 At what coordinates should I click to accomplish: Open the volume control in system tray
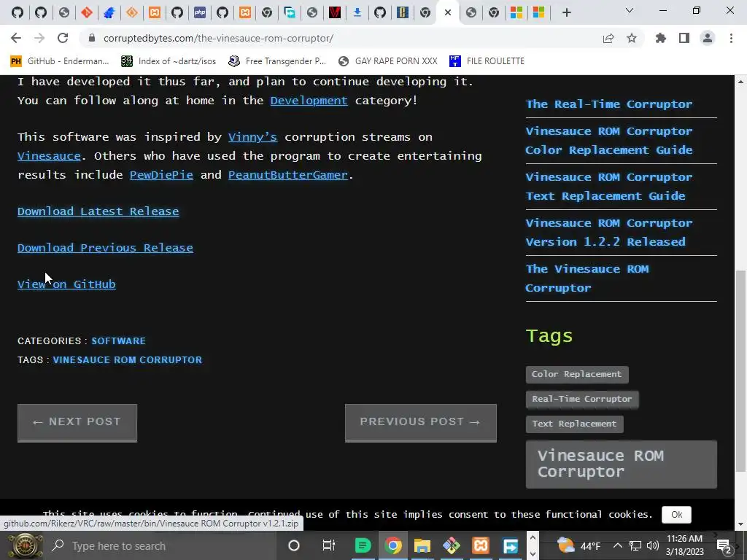(653, 545)
